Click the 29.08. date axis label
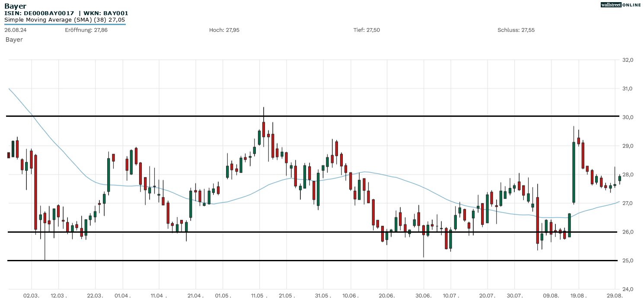Screen dimensions: 644x298 [614, 295]
